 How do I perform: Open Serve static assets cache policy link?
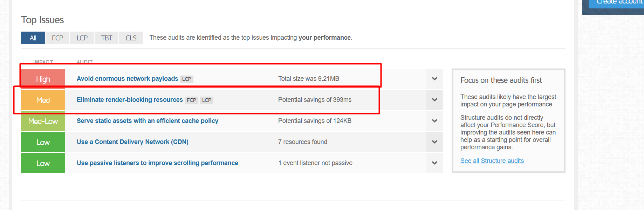148,121
